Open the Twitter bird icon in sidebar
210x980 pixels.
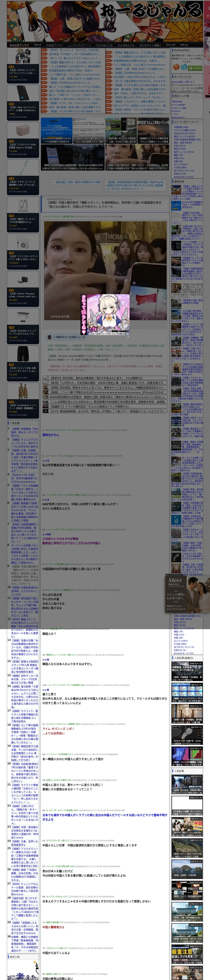tap(184, 67)
